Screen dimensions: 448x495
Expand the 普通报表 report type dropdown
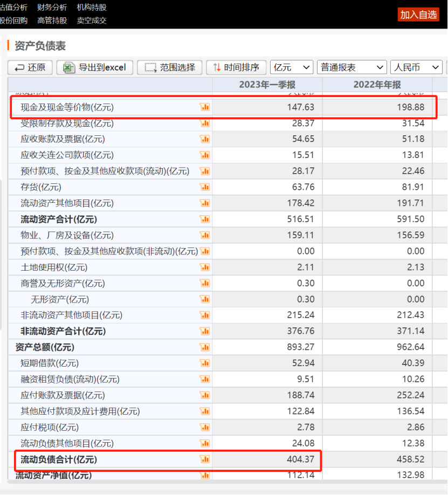tap(351, 67)
